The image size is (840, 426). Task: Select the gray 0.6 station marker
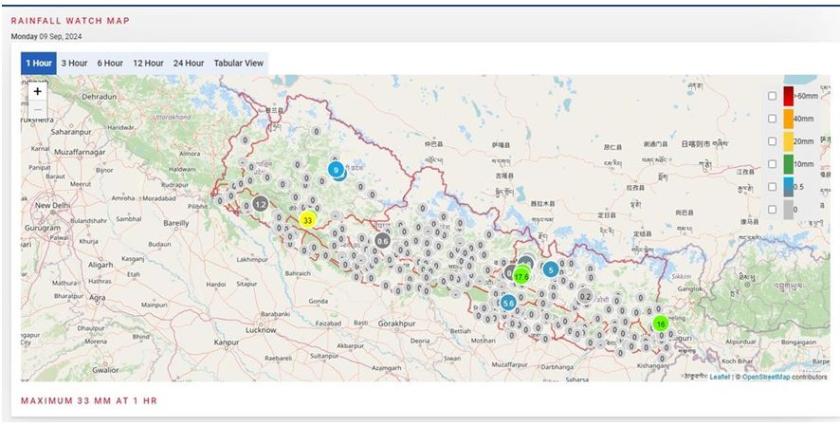point(383,241)
